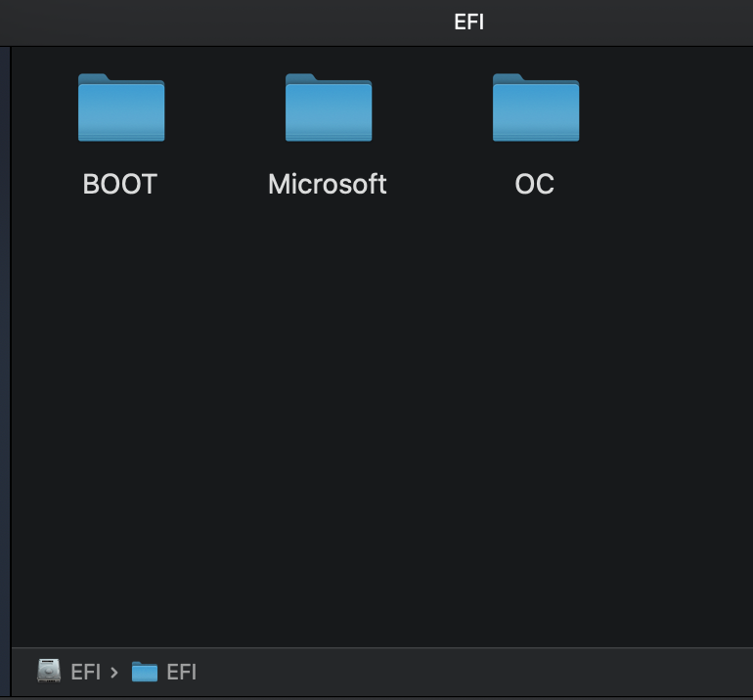Click the EFI drive icon in path bar
The image size is (753, 700).
[49, 672]
